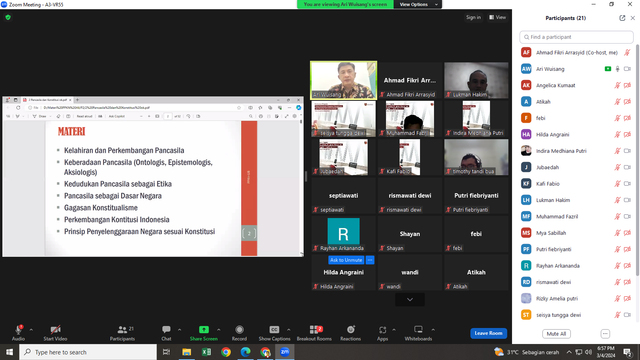Select Ari Wuisang's video thumbnail
Image resolution: width=640 pixels, height=360 pixels.
343,80
